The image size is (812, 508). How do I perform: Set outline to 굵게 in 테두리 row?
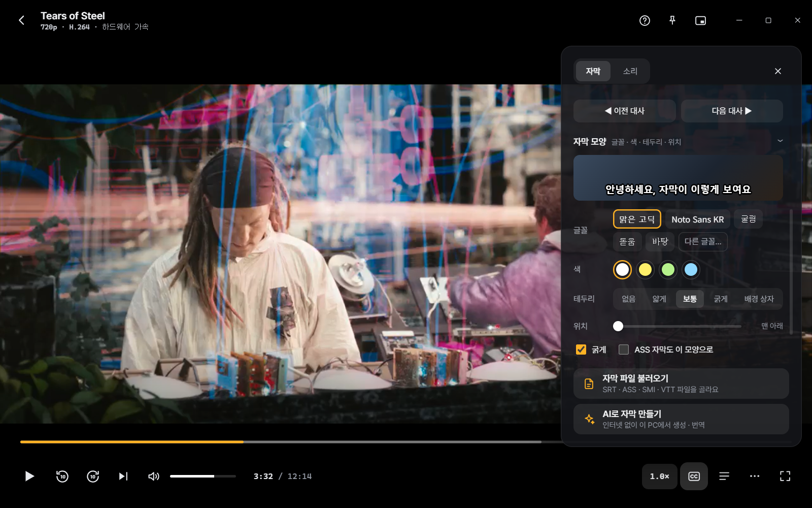tap(721, 299)
